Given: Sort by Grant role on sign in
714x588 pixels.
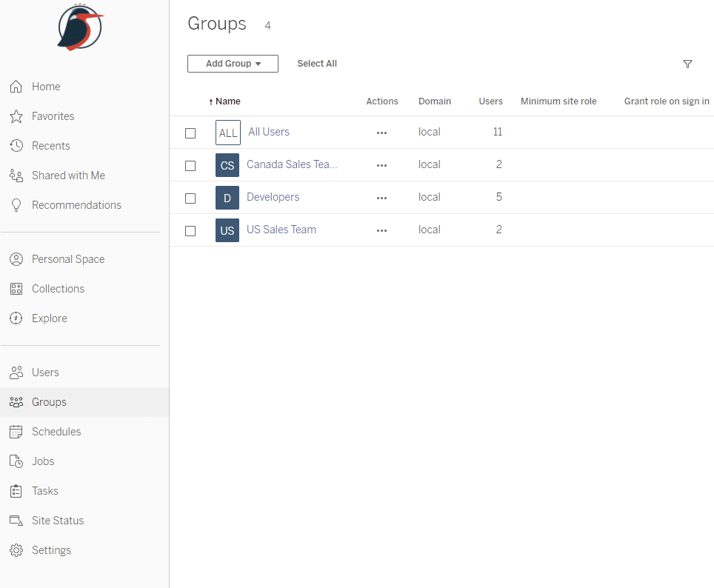Looking at the screenshot, I should pos(667,101).
